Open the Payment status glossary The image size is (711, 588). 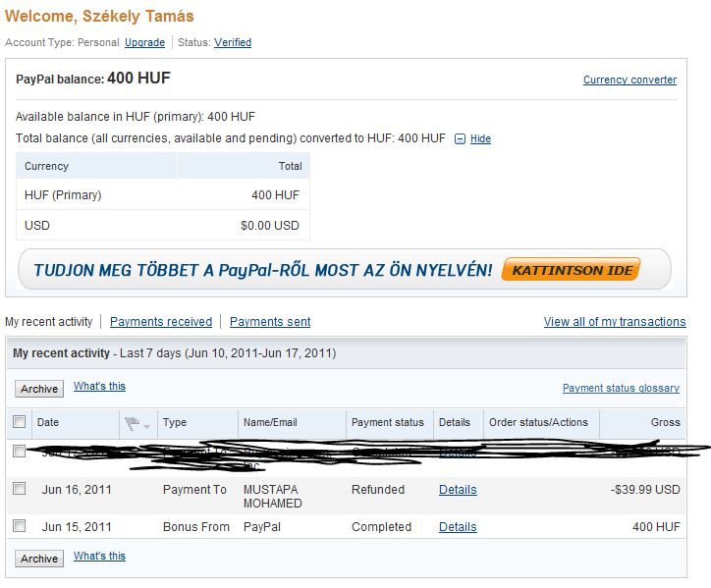tap(620, 388)
